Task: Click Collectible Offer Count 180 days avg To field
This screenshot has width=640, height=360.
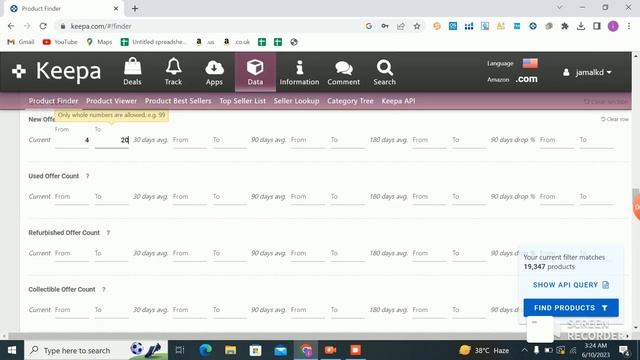Action: tap(469, 310)
